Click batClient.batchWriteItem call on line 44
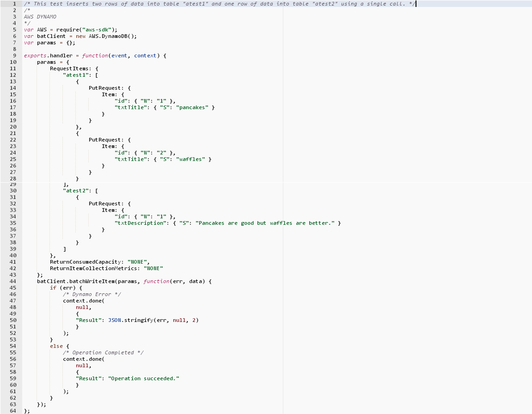 [76, 281]
